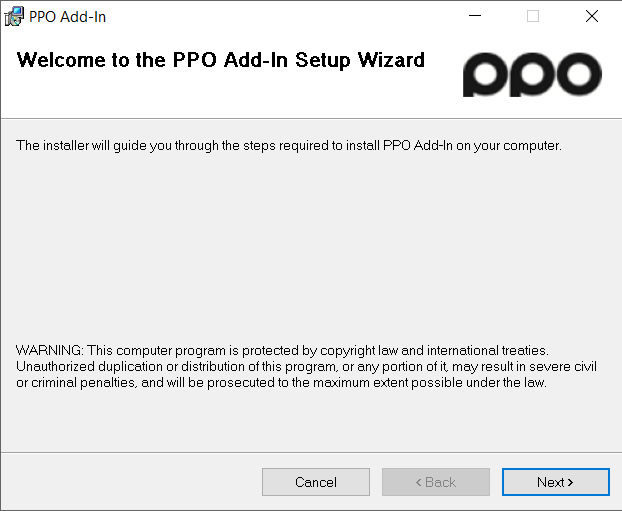The height and width of the screenshot is (511, 622).
Task: Click the installer guide introduction sentence
Action: (x=289, y=146)
